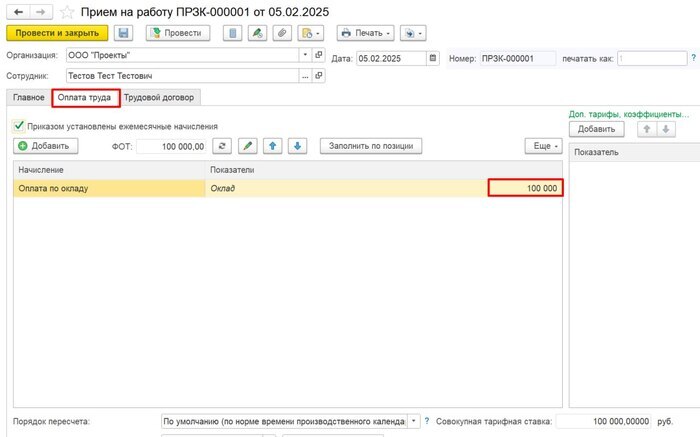Click the печатать как input field
Viewport: 700px width, 437px height.
coord(652,58)
